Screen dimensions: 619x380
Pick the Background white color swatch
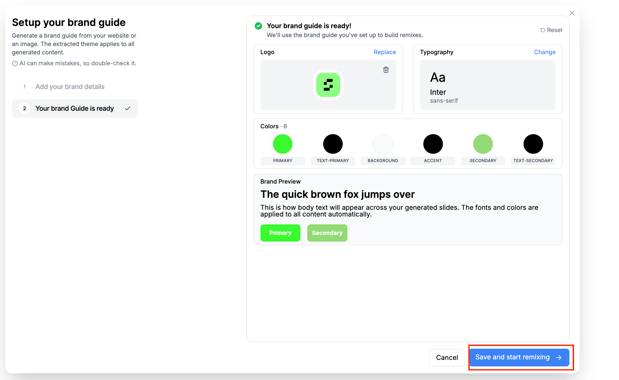(x=383, y=144)
